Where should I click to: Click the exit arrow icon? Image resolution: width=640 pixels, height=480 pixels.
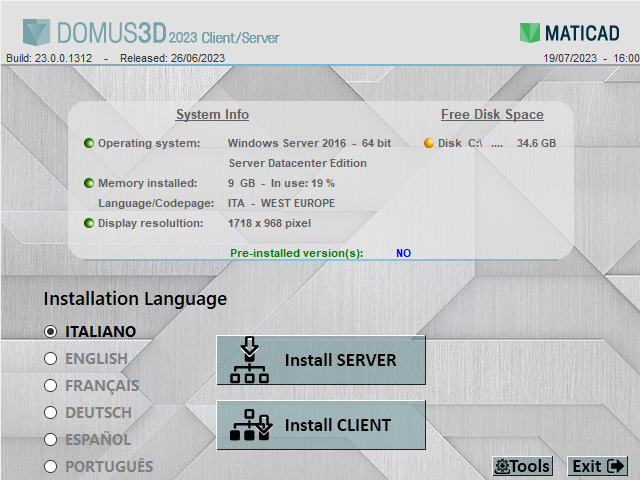pyautogui.click(x=615, y=466)
